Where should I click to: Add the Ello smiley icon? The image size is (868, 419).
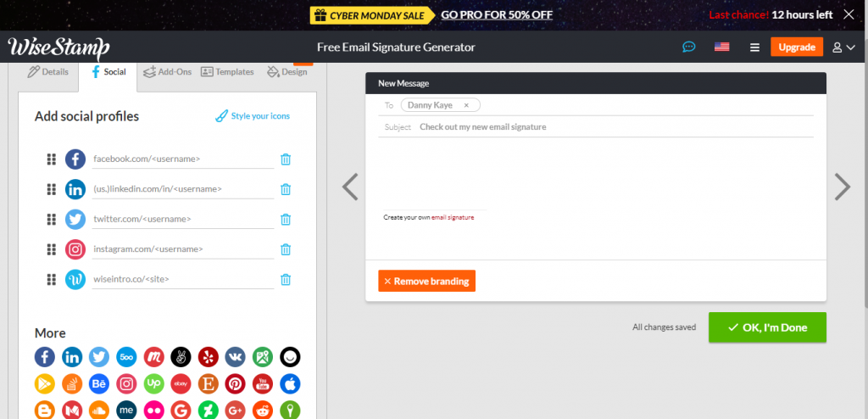(x=290, y=357)
